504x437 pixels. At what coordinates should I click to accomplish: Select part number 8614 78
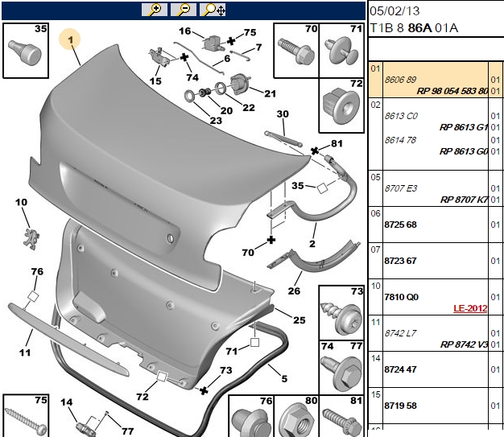pos(400,140)
